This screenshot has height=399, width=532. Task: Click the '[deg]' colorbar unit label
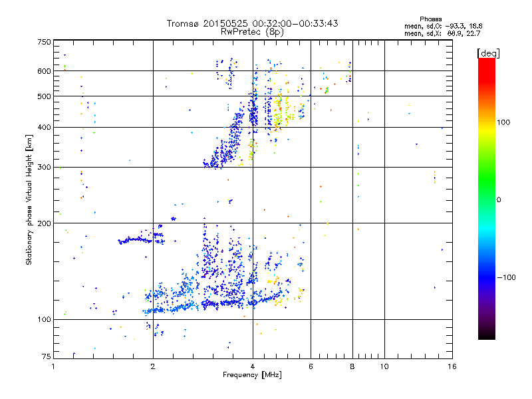click(488, 54)
